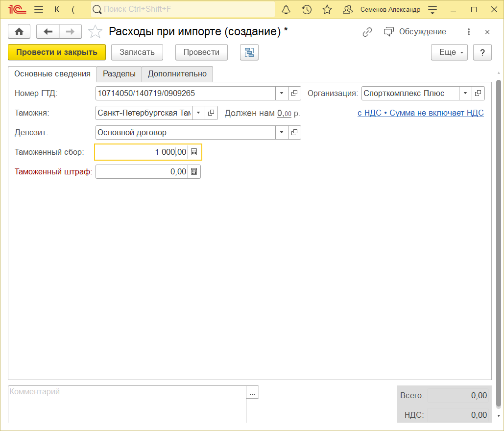504x431 pixels.
Task: Click user name Семенов Александр
Action: click(x=390, y=10)
